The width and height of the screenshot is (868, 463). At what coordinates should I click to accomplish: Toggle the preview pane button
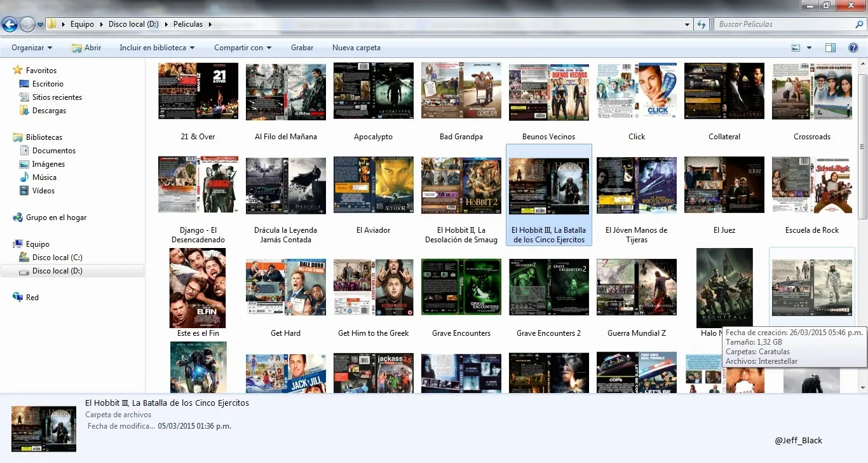tap(831, 48)
